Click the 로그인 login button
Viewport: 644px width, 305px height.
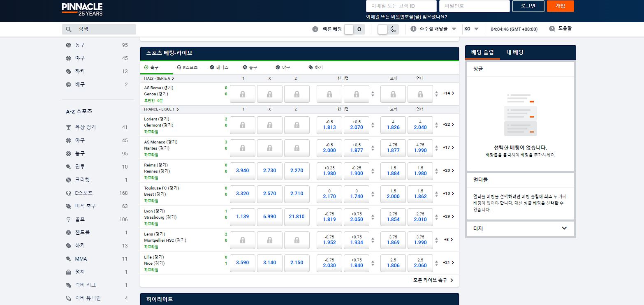tap(528, 6)
